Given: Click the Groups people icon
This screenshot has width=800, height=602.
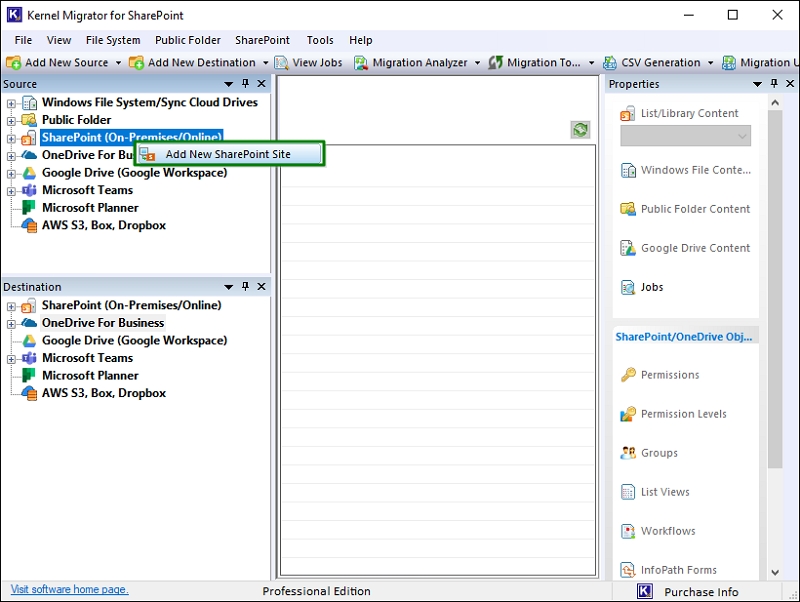Looking at the screenshot, I should [x=628, y=453].
